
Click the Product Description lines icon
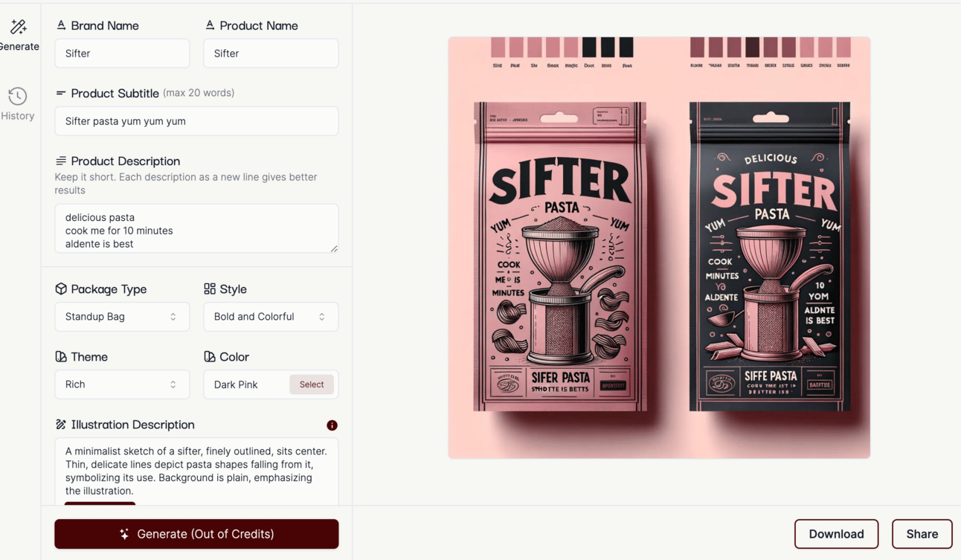pos(61,161)
